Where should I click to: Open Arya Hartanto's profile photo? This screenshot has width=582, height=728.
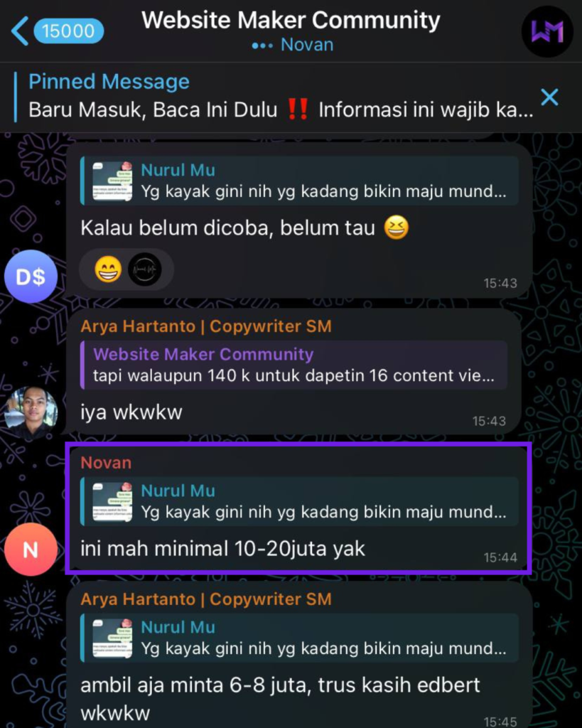point(31,412)
